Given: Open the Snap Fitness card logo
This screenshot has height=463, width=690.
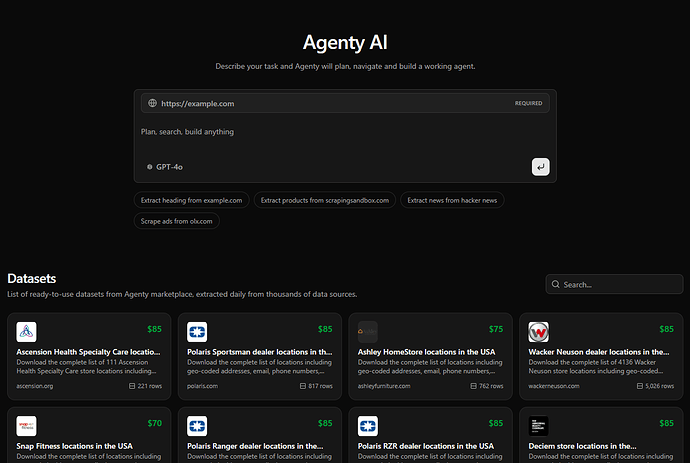Looking at the screenshot, I should point(26,426).
